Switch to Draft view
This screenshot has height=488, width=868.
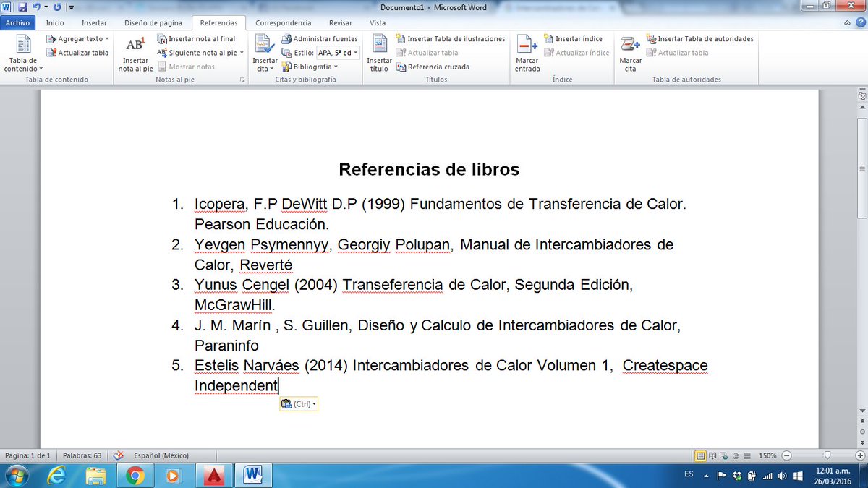(747, 455)
